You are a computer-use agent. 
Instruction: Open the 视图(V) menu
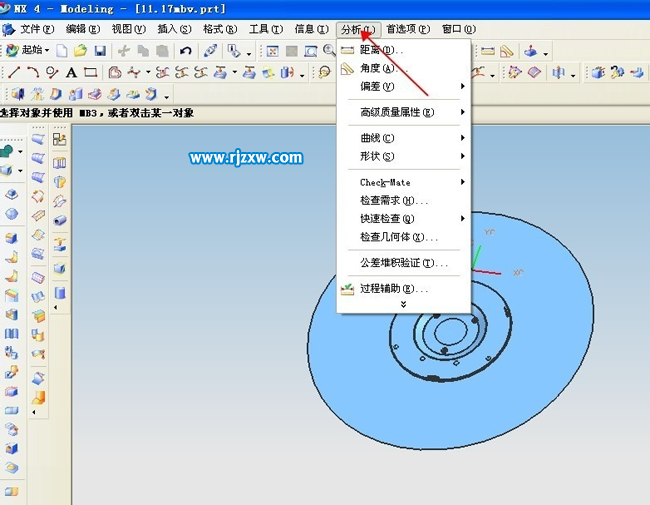pyautogui.click(x=129, y=29)
